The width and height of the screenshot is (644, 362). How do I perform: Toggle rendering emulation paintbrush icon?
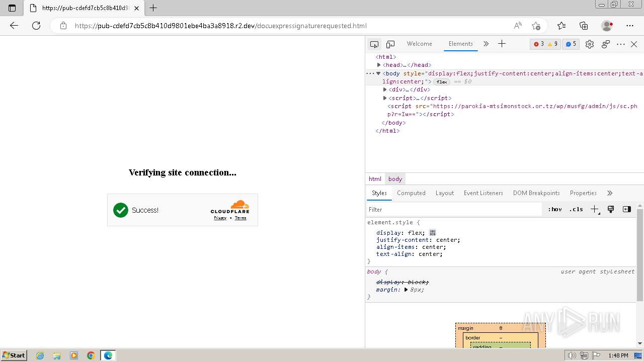[x=611, y=210]
